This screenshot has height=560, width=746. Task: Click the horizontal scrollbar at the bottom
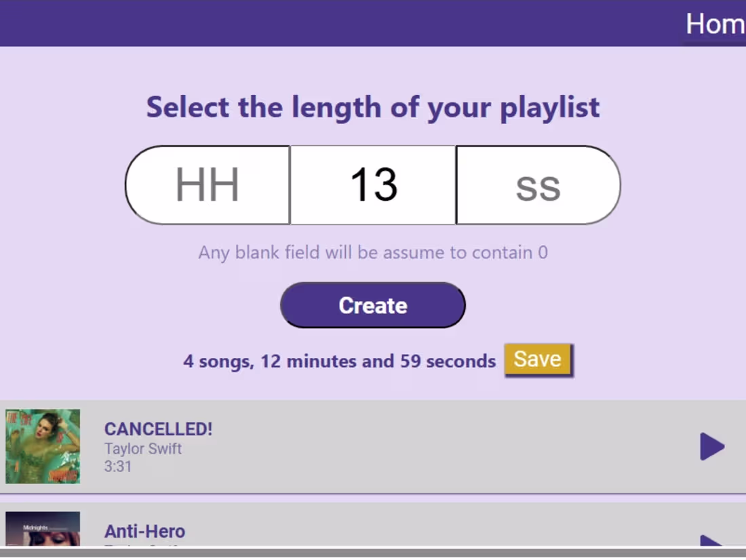373,553
